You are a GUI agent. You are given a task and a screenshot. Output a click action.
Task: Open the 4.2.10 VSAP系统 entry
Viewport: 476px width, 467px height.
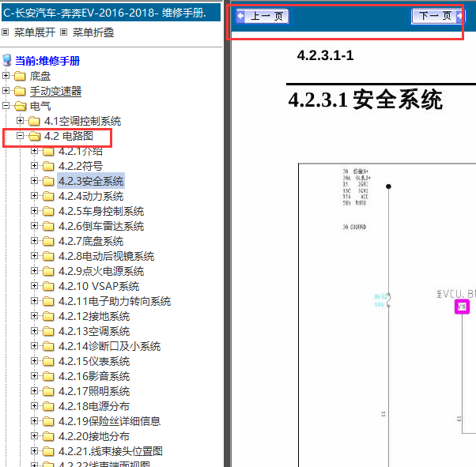99,286
